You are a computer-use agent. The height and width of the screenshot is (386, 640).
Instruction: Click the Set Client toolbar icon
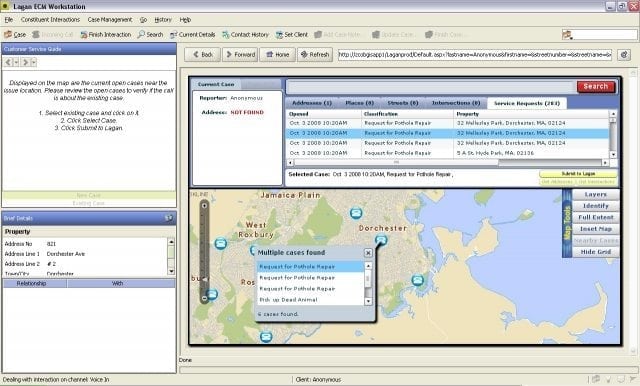point(279,35)
